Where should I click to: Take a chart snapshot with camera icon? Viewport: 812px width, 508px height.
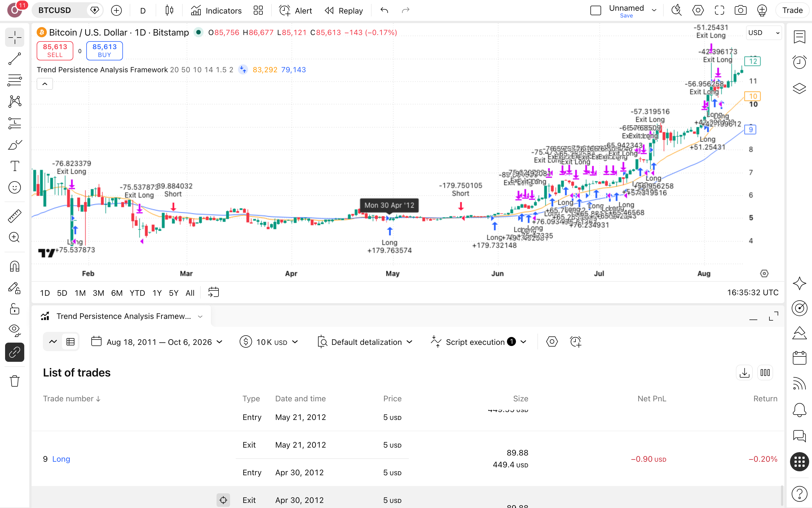point(741,10)
